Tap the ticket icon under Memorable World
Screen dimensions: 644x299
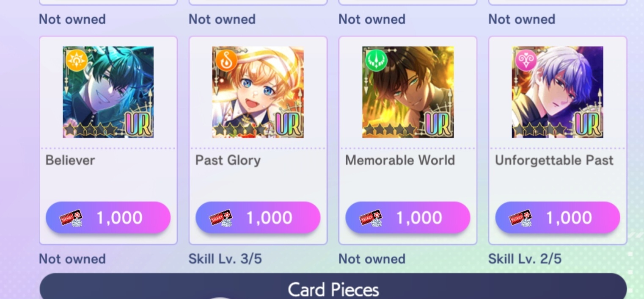pyautogui.click(x=371, y=218)
